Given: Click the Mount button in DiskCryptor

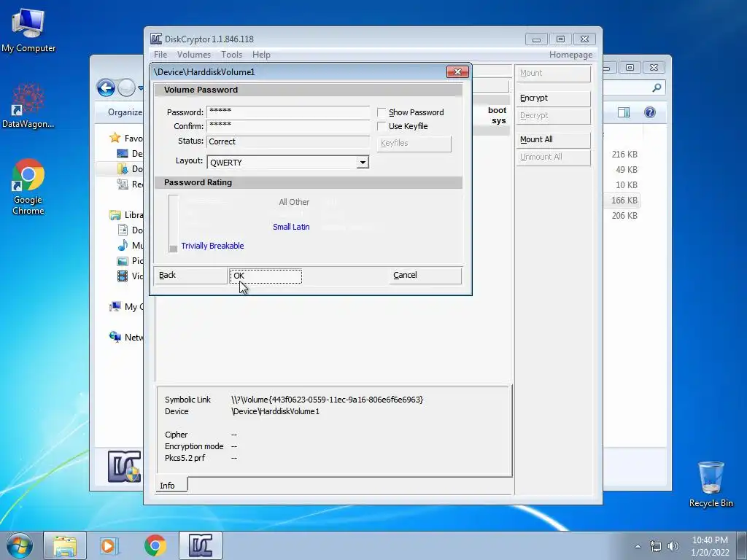Looking at the screenshot, I should (553, 74).
